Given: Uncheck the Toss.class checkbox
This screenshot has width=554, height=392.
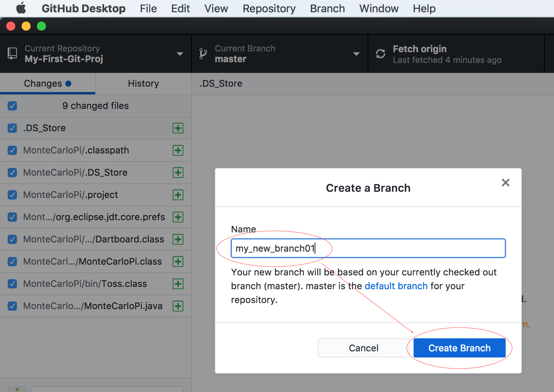Looking at the screenshot, I should [x=12, y=284].
